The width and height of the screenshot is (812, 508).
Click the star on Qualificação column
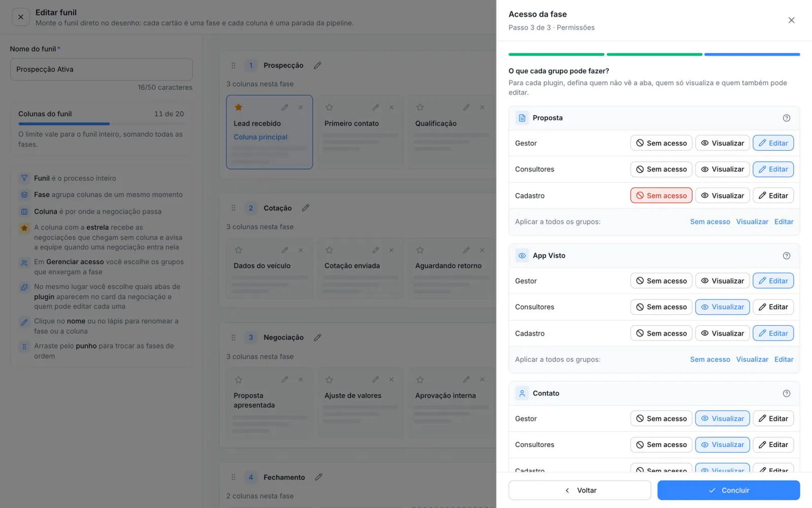(420, 107)
